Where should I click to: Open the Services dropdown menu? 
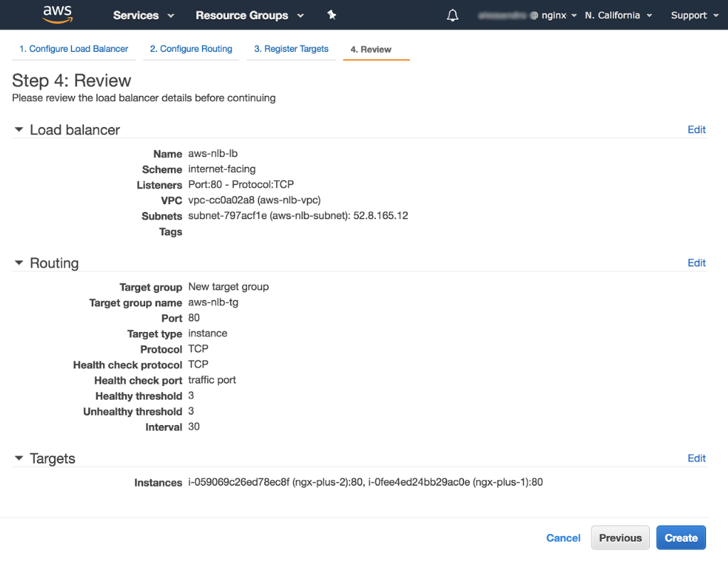tap(143, 15)
